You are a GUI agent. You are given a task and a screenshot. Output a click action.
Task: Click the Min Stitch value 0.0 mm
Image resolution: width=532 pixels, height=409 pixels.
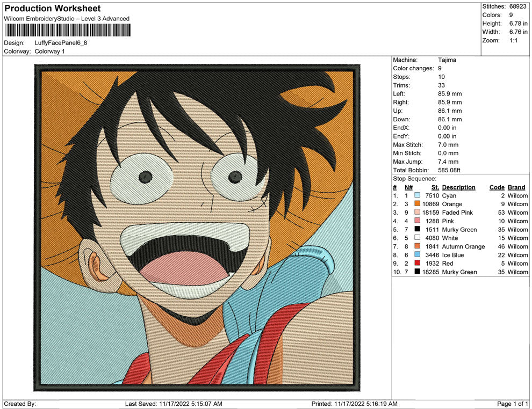point(448,153)
